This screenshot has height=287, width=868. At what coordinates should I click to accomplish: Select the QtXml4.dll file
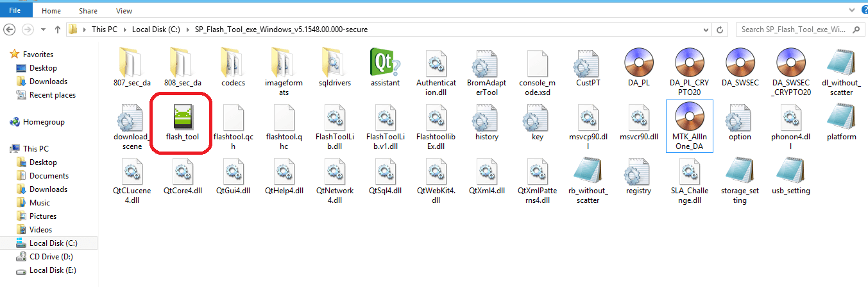click(x=486, y=177)
